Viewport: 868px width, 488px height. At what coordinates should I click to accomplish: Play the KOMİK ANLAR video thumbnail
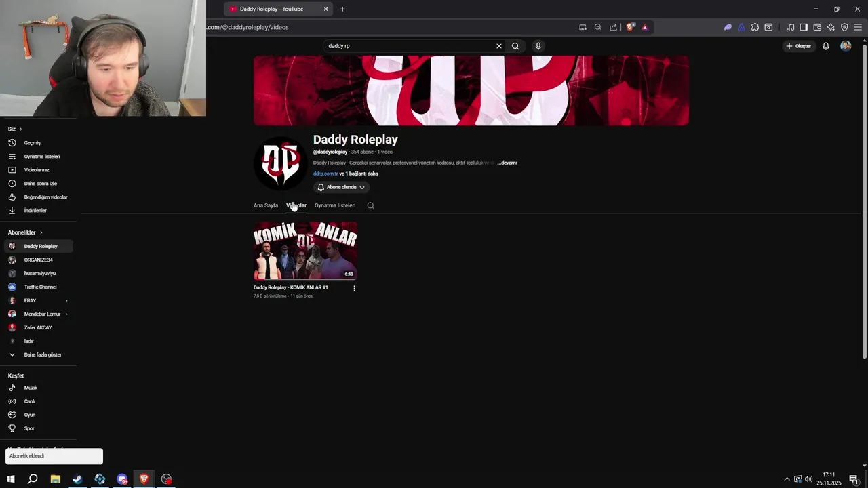pyautogui.click(x=305, y=251)
